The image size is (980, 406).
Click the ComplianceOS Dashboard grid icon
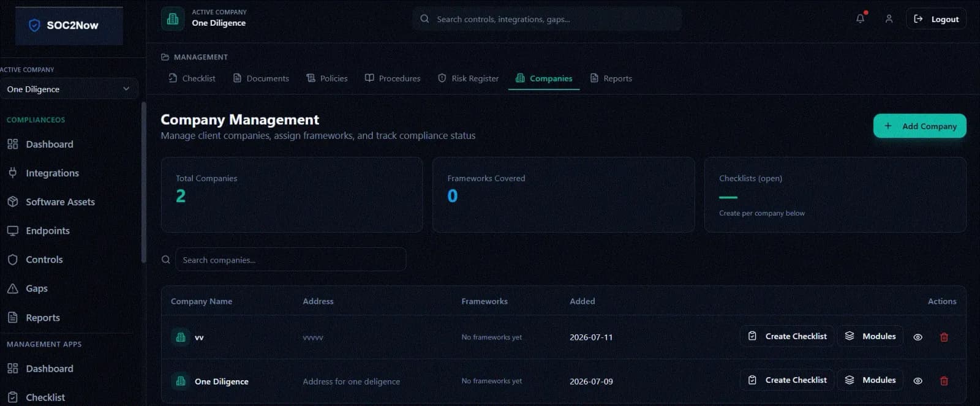coord(12,144)
